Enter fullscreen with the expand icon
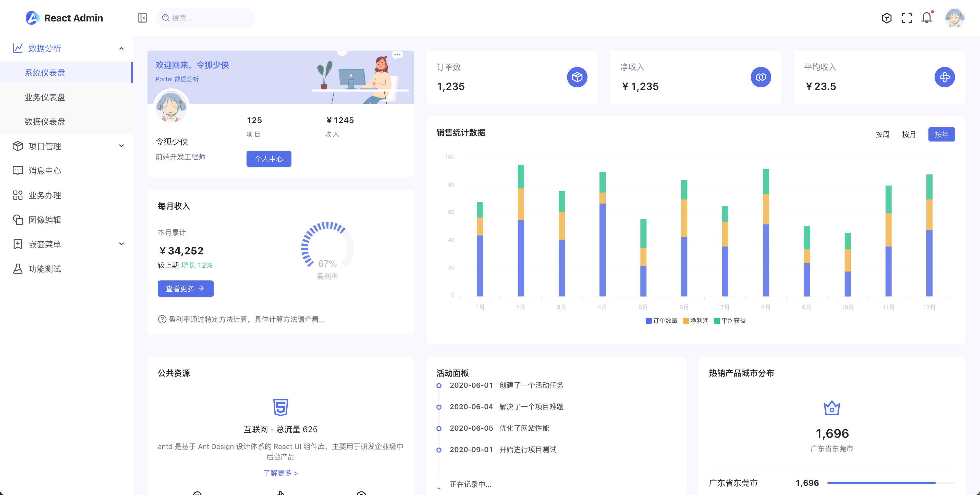The width and height of the screenshot is (980, 495). pos(906,18)
